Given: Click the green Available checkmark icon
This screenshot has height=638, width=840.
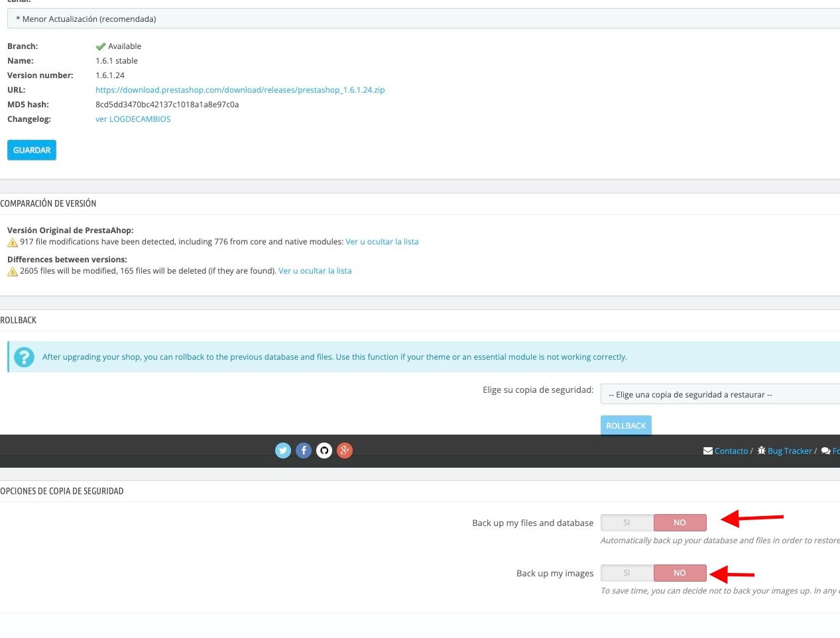Looking at the screenshot, I should tap(101, 46).
